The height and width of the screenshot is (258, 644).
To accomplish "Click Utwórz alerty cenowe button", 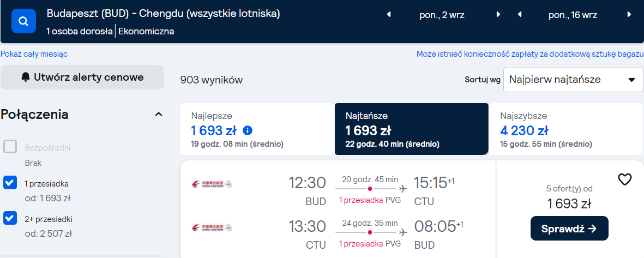I will point(82,77).
